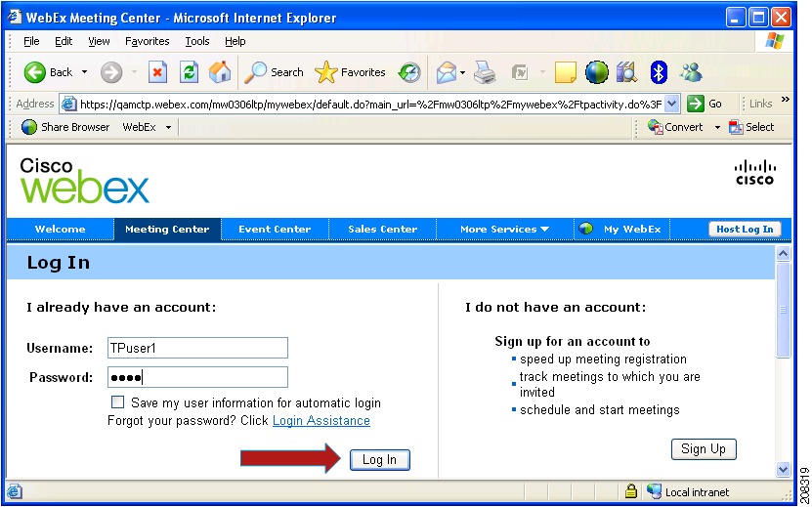
Task: Click the vertical scrollbar thumb
Action: tap(783, 310)
